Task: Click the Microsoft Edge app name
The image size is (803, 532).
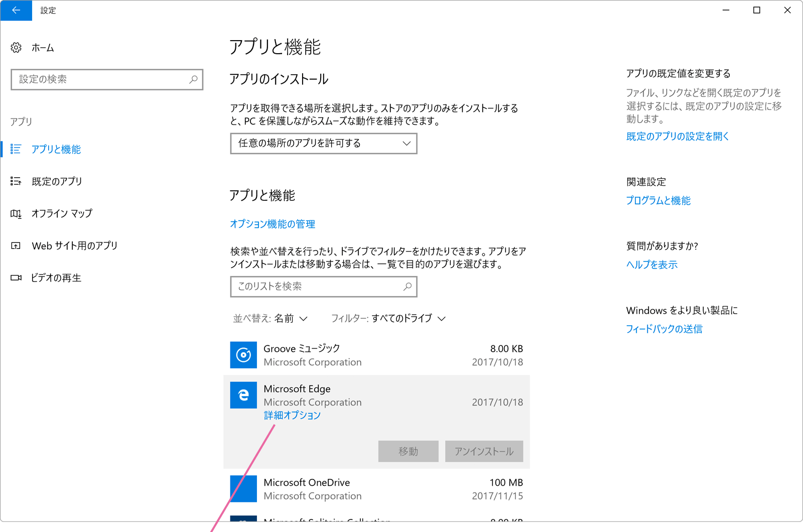Action: (297, 389)
